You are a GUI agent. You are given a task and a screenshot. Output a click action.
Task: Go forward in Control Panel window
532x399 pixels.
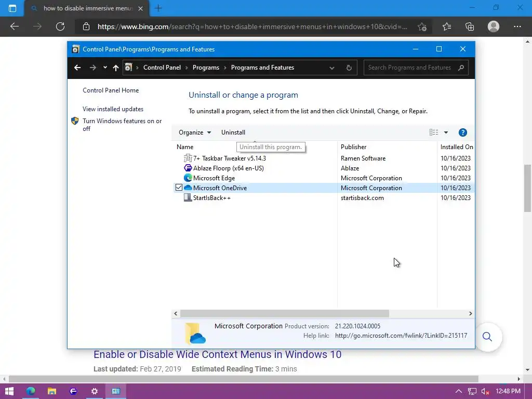click(x=92, y=68)
